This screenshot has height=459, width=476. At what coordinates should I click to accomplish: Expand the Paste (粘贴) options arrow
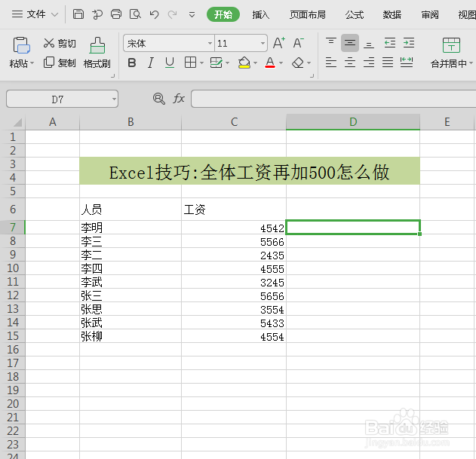pyautogui.click(x=32, y=63)
